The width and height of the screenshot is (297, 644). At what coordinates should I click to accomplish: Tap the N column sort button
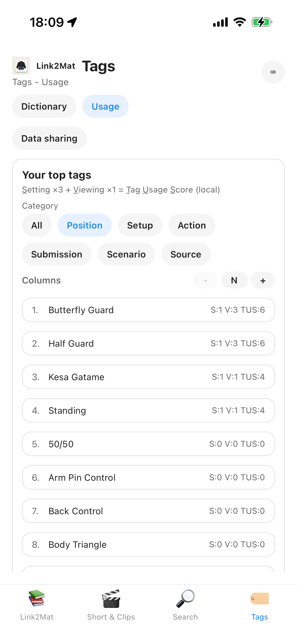tap(234, 280)
